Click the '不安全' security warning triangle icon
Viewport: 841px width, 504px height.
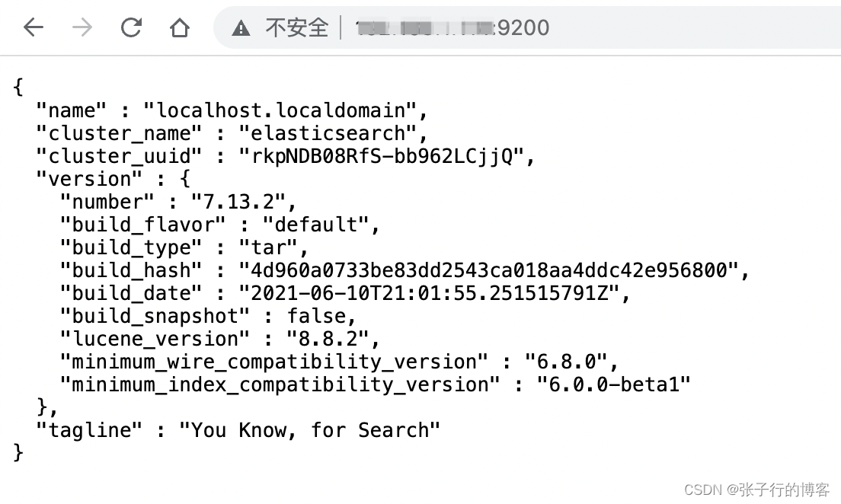tap(241, 27)
